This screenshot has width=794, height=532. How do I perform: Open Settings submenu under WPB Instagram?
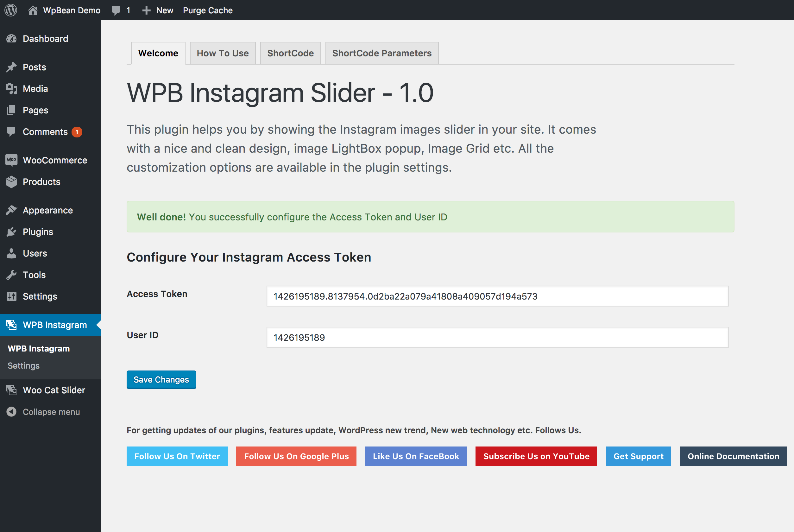coord(24,366)
